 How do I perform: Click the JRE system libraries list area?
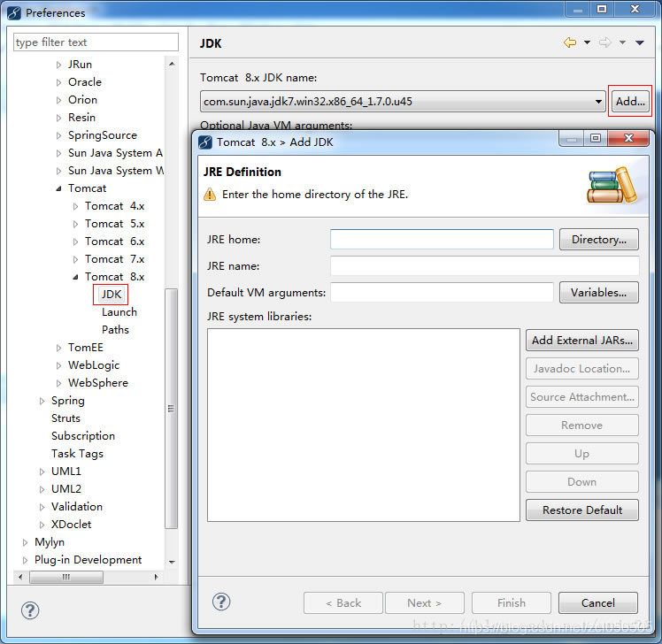(x=363, y=425)
